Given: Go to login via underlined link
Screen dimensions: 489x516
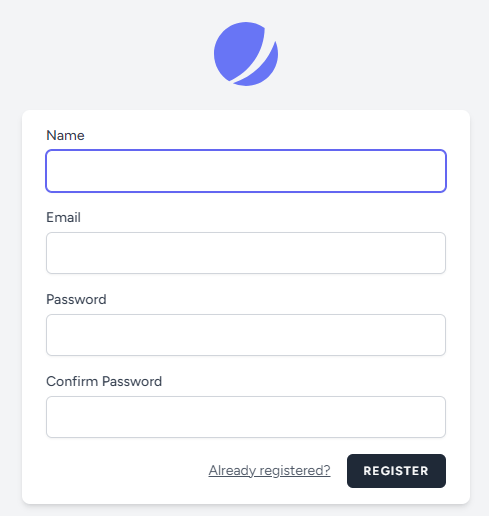Looking at the screenshot, I should click(x=269, y=471).
